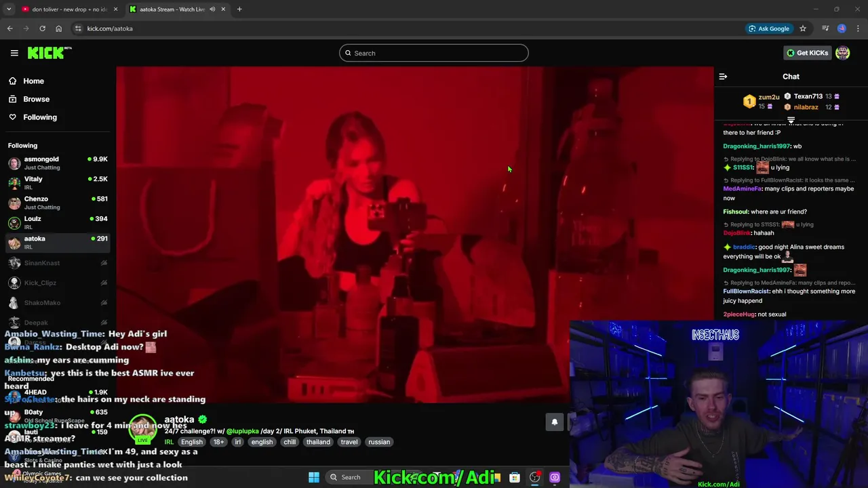Click the thailand tag
The width and height of the screenshot is (868, 488).
click(318, 442)
